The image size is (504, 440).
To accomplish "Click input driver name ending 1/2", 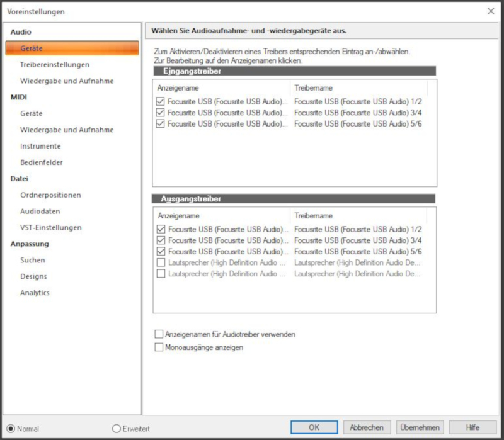I will (358, 101).
